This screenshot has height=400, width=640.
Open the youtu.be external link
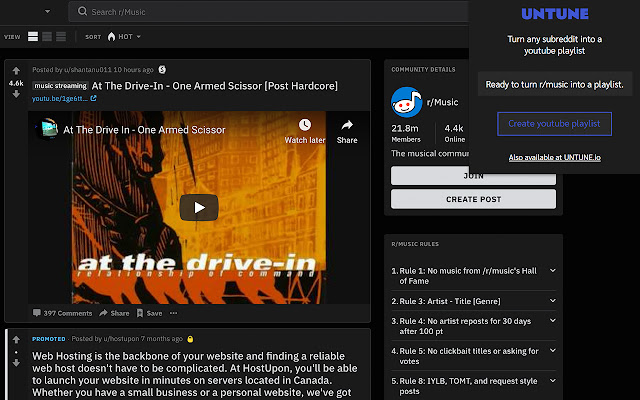pos(64,98)
